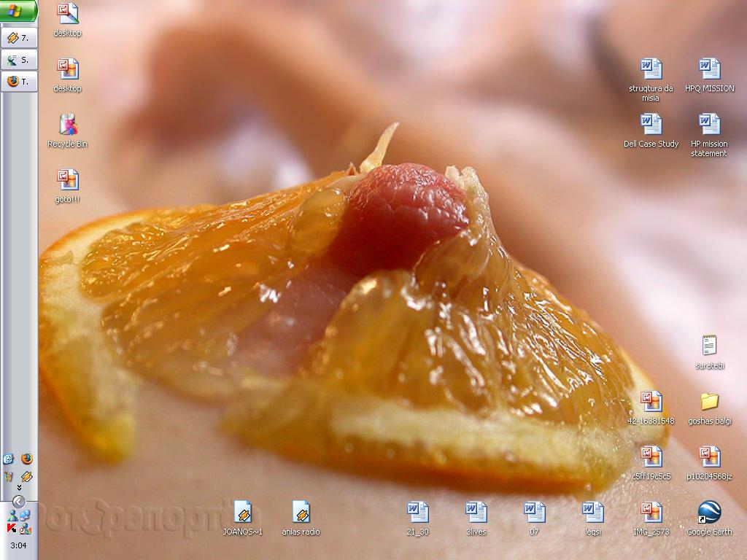
Task: Click the 3:04 clock in the tray
Action: 18,545
